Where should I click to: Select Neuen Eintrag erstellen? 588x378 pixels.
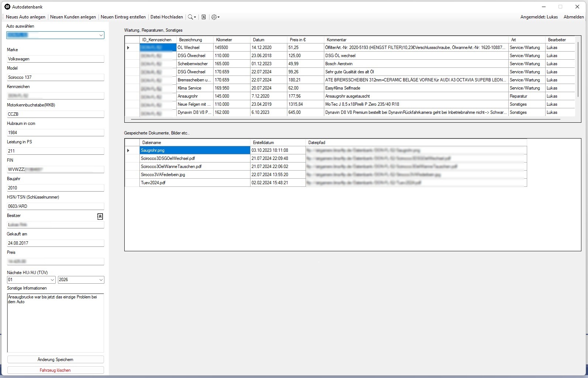point(123,17)
